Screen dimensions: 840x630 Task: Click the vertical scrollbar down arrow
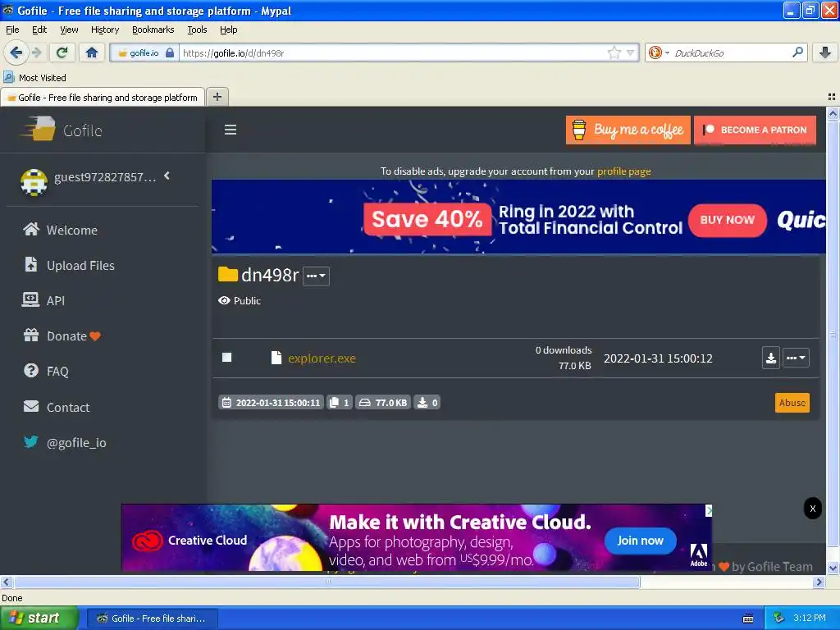click(x=833, y=568)
